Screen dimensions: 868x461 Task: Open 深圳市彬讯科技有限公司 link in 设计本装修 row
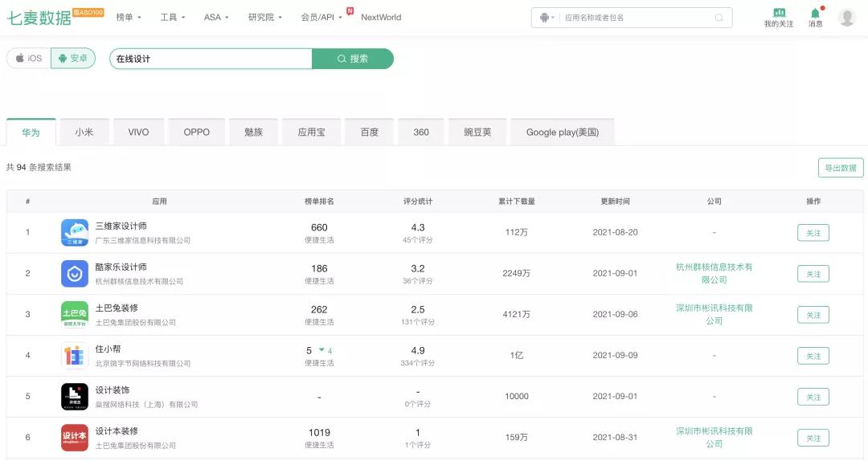click(714, 437)
